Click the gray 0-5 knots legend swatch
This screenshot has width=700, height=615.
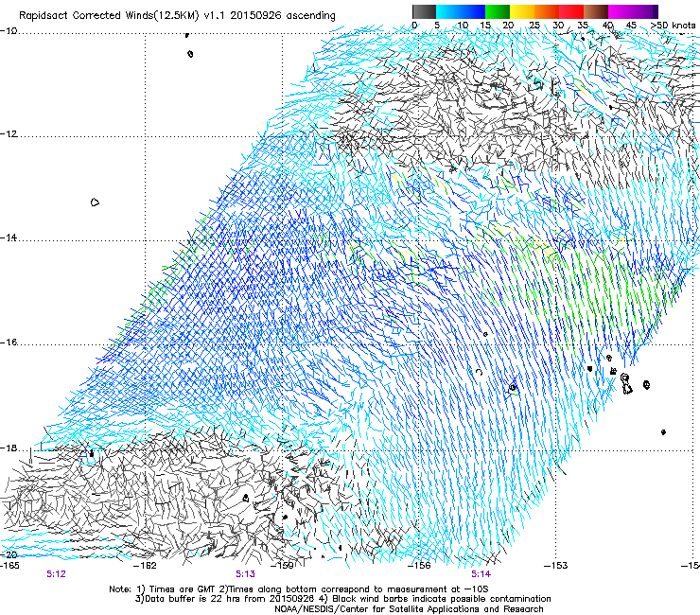[425, 11]
